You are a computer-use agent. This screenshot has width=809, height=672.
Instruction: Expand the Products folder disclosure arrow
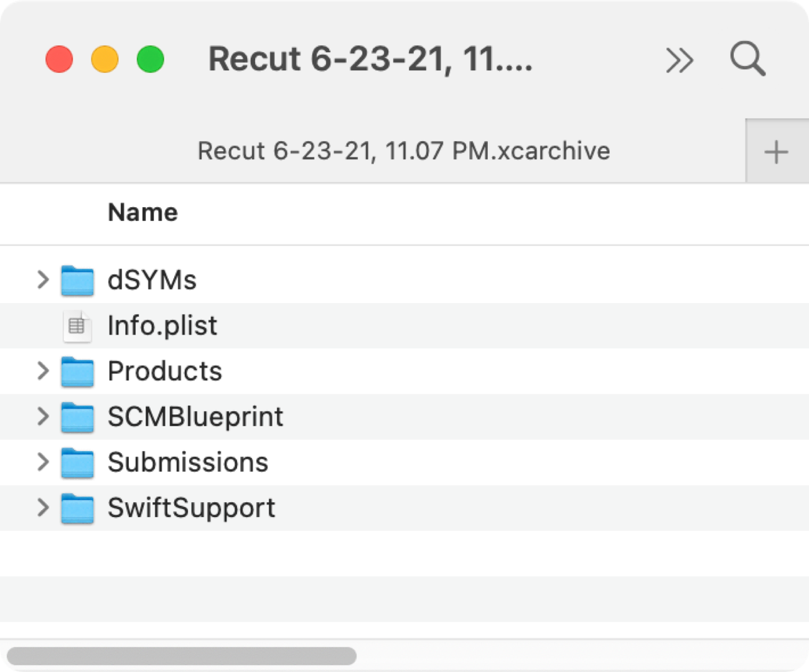[42, 371]
